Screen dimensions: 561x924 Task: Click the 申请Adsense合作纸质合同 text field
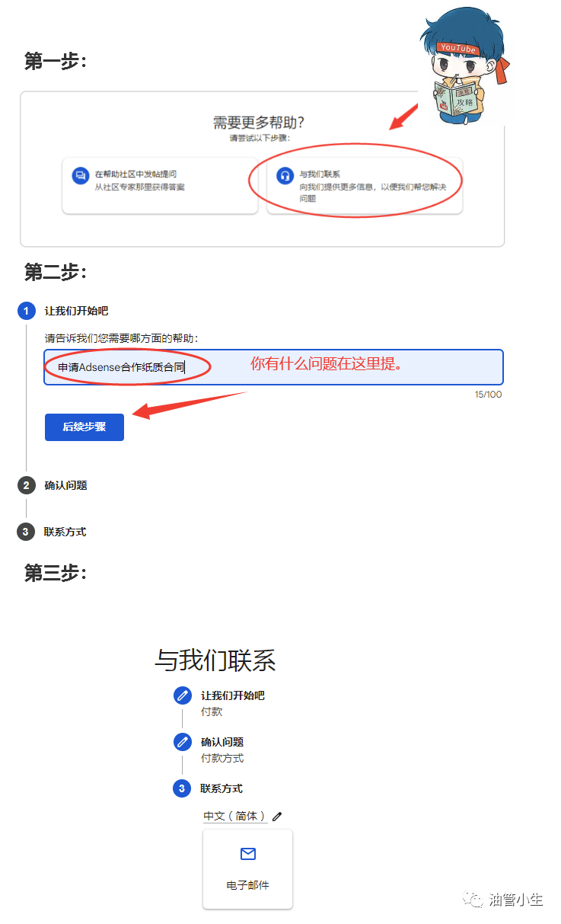[274, 367]
